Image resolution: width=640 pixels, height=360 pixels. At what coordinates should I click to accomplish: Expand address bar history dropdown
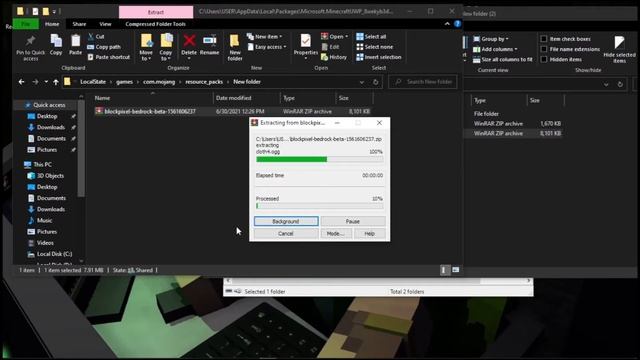coord(362,82)
